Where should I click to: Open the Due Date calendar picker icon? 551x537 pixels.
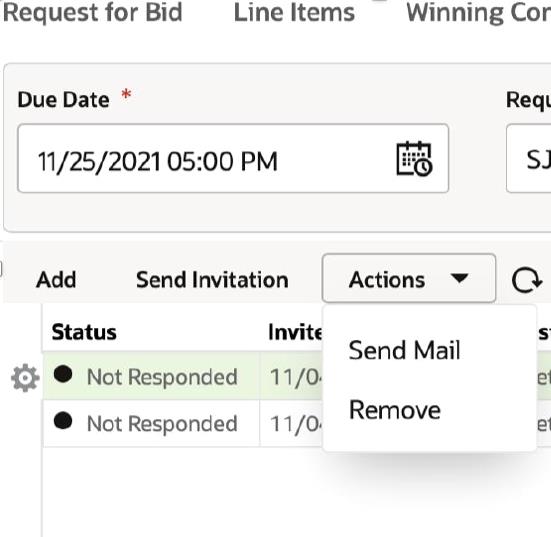[x=414, y=158]
